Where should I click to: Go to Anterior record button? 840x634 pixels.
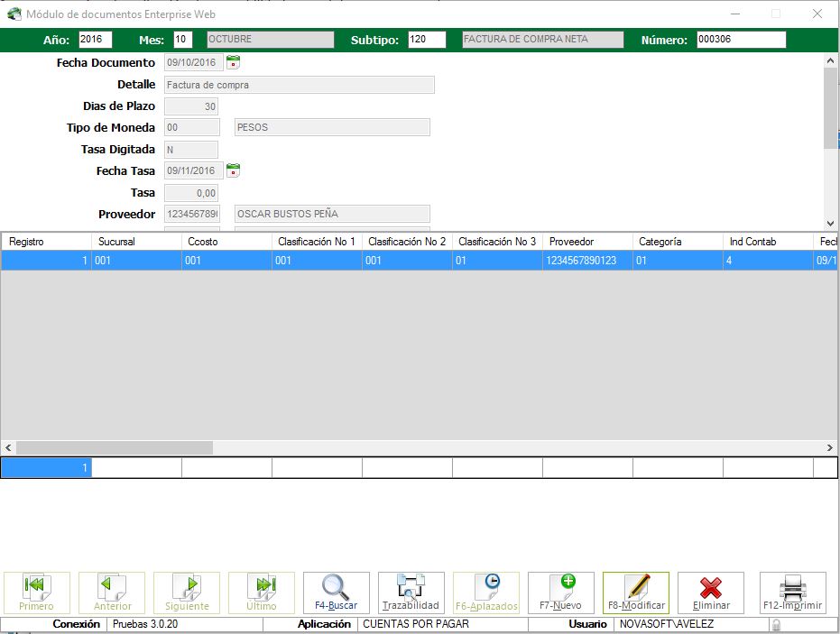pyautogui.click(x=112, y=593)
